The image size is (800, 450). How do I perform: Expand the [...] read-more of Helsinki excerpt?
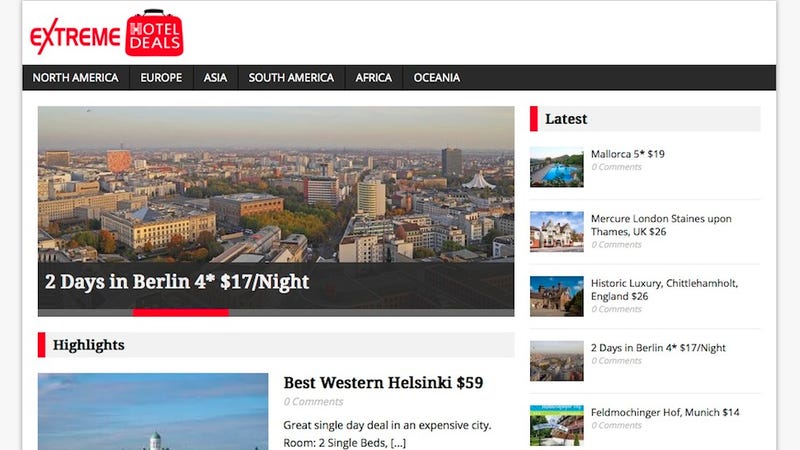pyautogui.click(x=398, y=443)
